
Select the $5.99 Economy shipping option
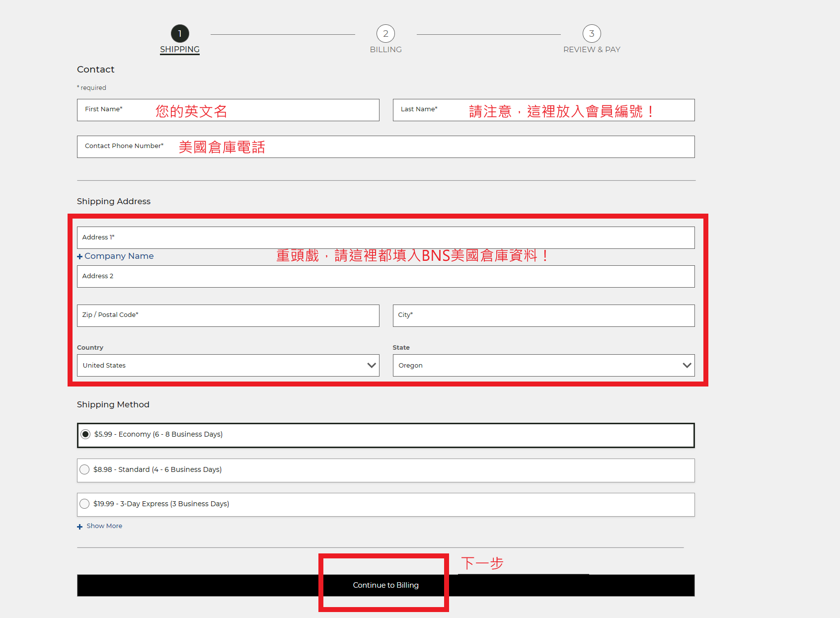point(86,435)
